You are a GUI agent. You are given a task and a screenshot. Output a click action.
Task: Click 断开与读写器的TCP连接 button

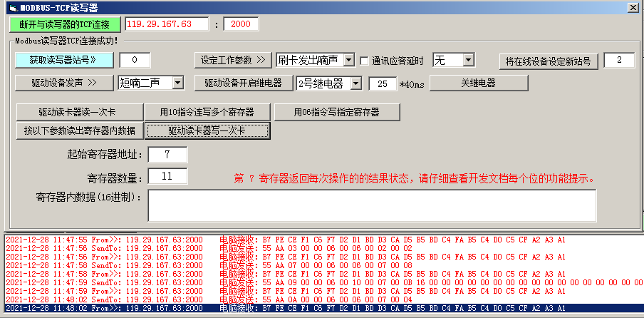tap(65, 24)
